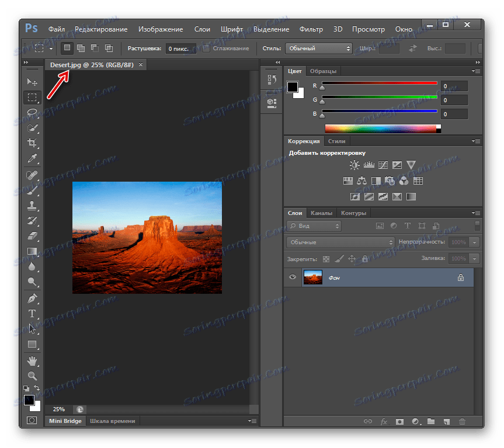Select the Rectangular Marquee tool in toolbox
The height and width of the screenshot is (448, 504).
coord(32,98)
